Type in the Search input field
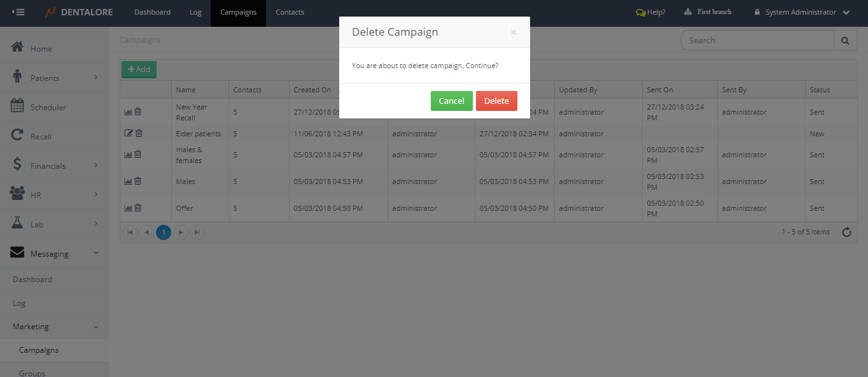The height and width of the screenshot is (377, 868). coord(757,40)
